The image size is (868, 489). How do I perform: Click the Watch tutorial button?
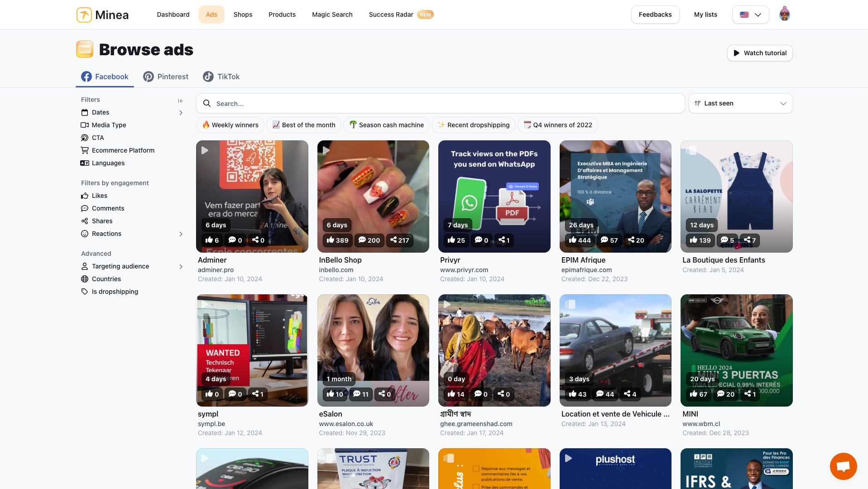coord(759,53)
